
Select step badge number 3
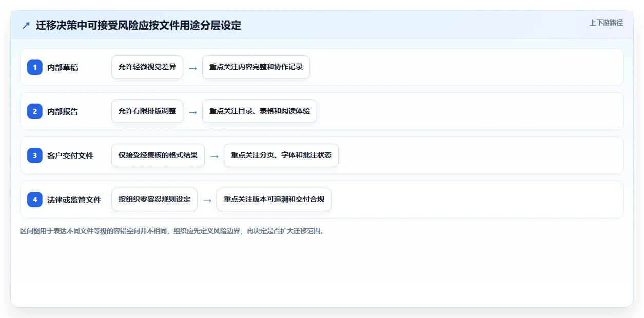(35, 155)
